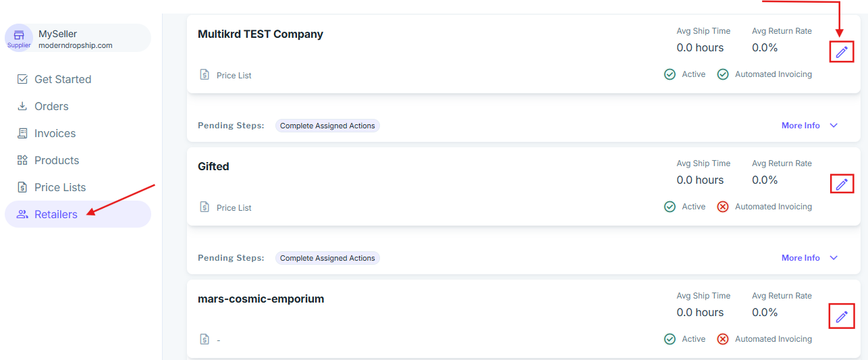Select the Retailers sidebar item
Viewport: 868px width, 360px height.
pos(56,214)
